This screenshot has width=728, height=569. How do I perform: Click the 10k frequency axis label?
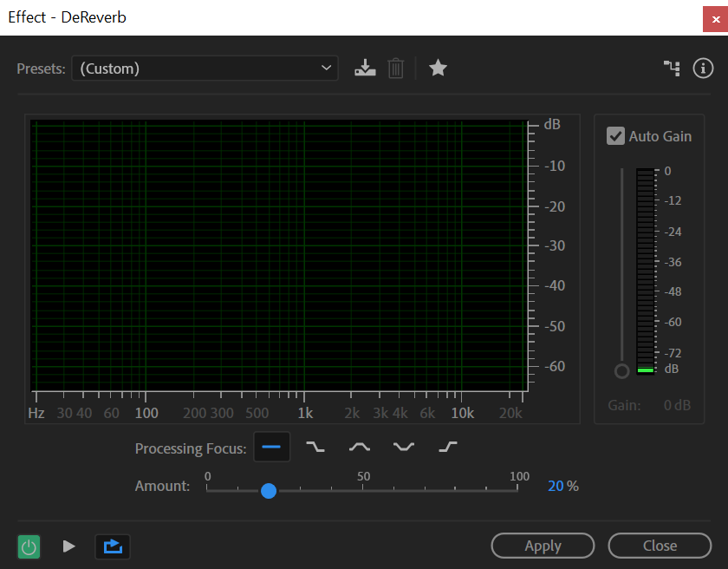coord(463,413)
